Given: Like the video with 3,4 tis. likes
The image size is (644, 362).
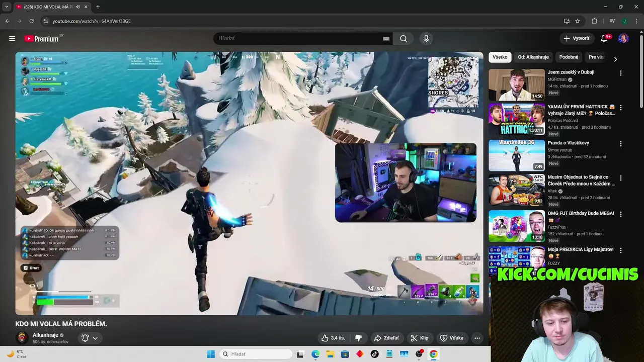Looking at the screenshot, I should (333, 338).
